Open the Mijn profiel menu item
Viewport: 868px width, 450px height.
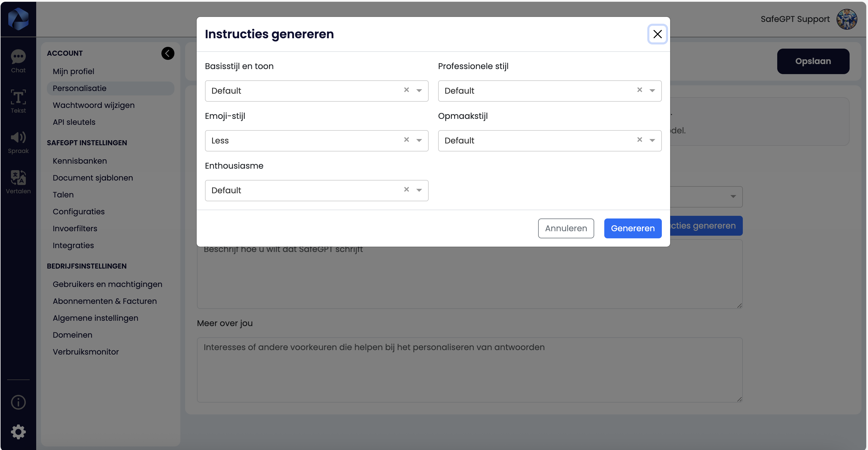click(74, 71)
